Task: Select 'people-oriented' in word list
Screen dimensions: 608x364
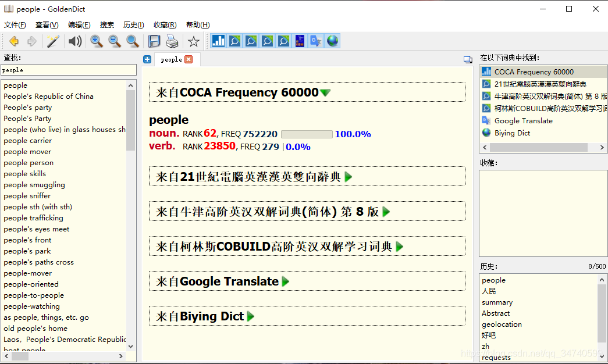Action: (x=31, y=284)
